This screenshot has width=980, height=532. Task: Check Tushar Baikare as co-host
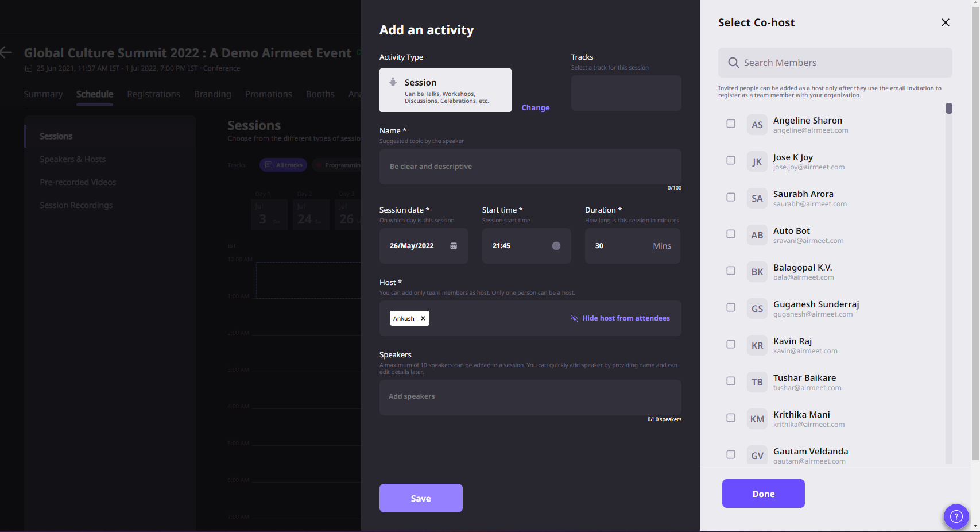[x=731, y=381]
